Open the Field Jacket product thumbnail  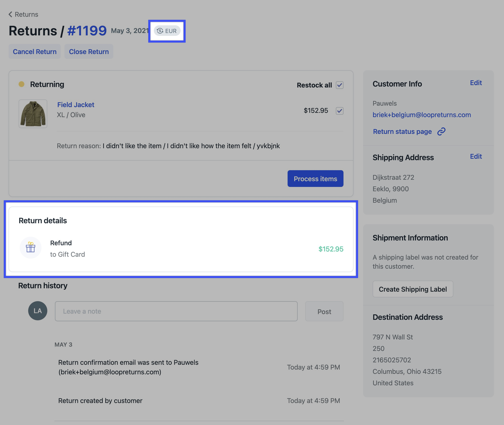point(33,114)
